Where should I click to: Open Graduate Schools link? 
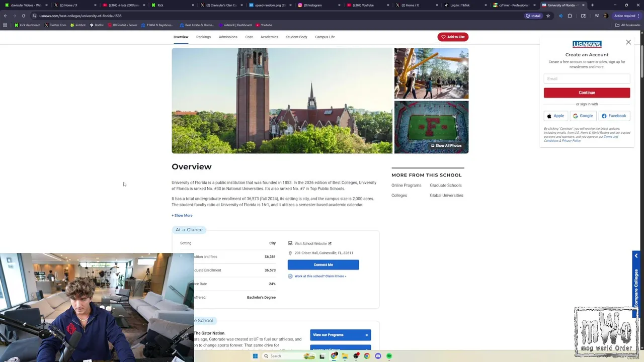pyautogui.click(x=445, y=186)
